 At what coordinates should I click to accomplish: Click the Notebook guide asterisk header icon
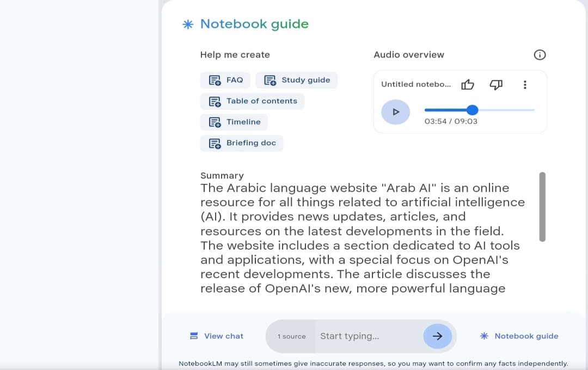(x=188, y=24)
